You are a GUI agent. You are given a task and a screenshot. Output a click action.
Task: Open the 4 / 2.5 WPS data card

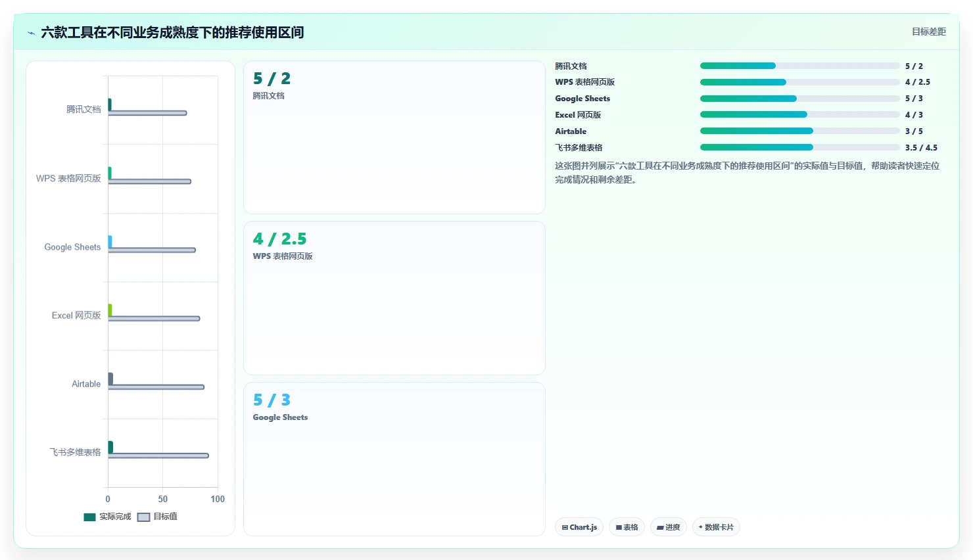(394, 298)
